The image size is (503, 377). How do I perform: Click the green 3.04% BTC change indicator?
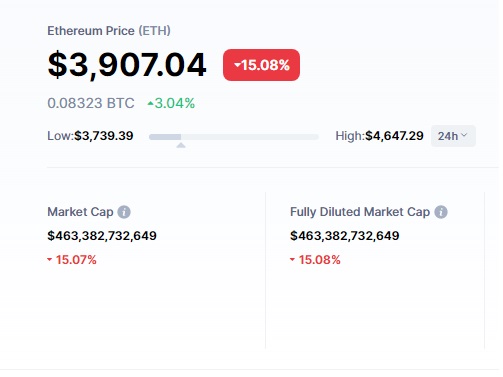[171, 103]
